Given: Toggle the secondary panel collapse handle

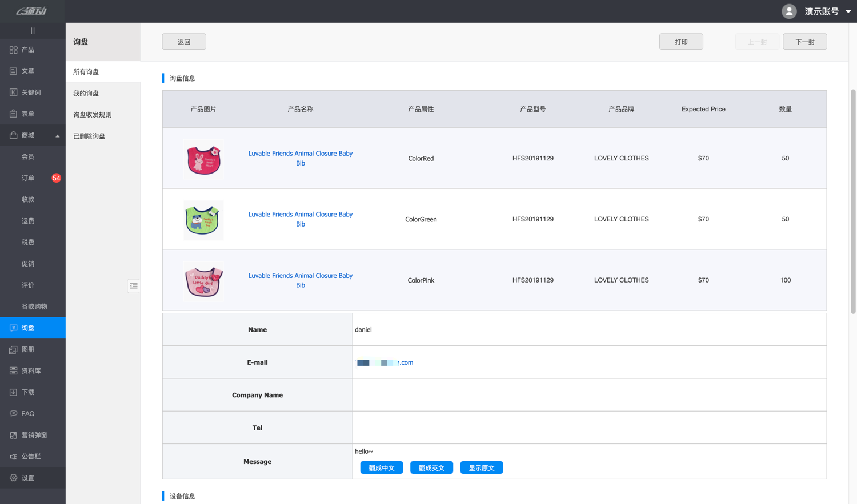Looking at the screenshot, I should pos(133,286).
